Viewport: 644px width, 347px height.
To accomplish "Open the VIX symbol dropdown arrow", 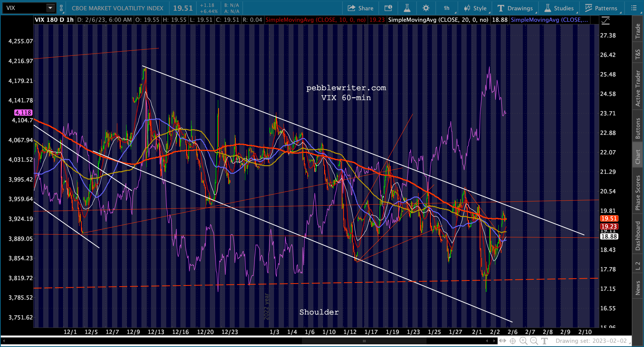I will 50,8.
